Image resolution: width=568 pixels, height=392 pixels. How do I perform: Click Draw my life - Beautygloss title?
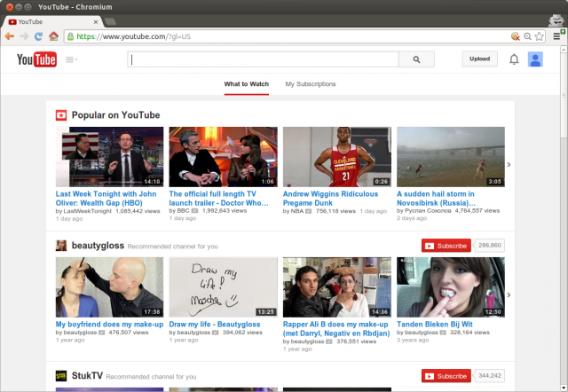coord(215,325)
